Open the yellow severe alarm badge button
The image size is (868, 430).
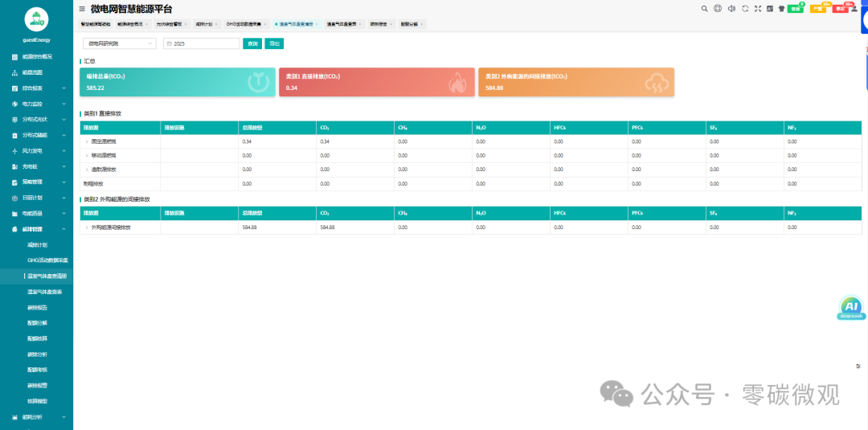point(818,9)
